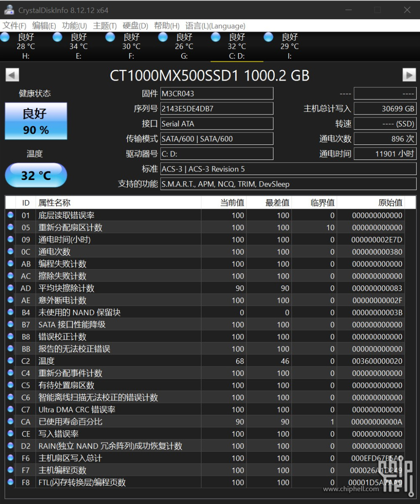Image resolution: width=420 pixels, height=504 pixels.
Task: Click the power on hours value 11901 小时
Action: pyautogui.click(x=385, y=153)
